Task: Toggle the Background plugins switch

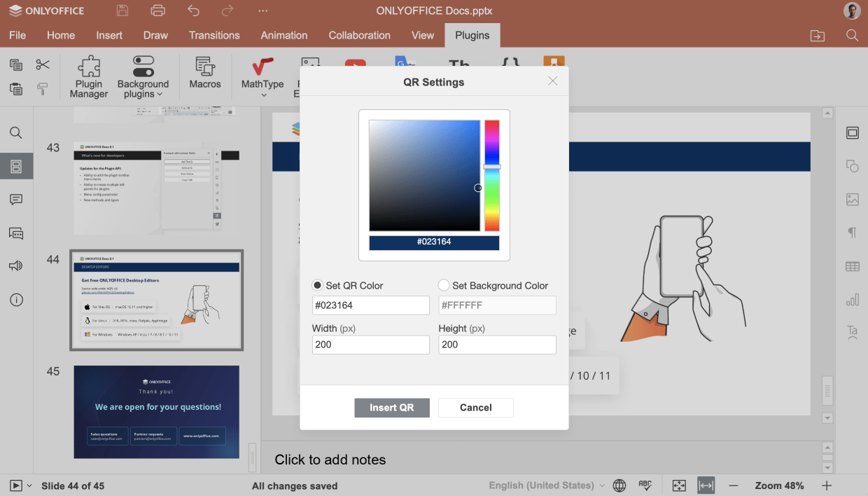Action: click(143, 67)
